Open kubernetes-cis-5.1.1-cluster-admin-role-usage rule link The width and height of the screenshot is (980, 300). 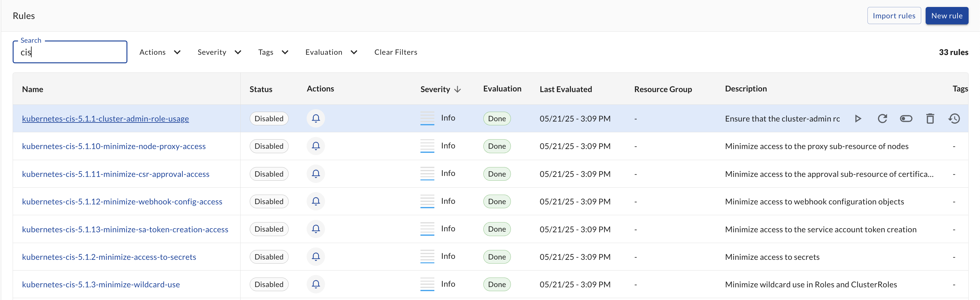(105, 118)
